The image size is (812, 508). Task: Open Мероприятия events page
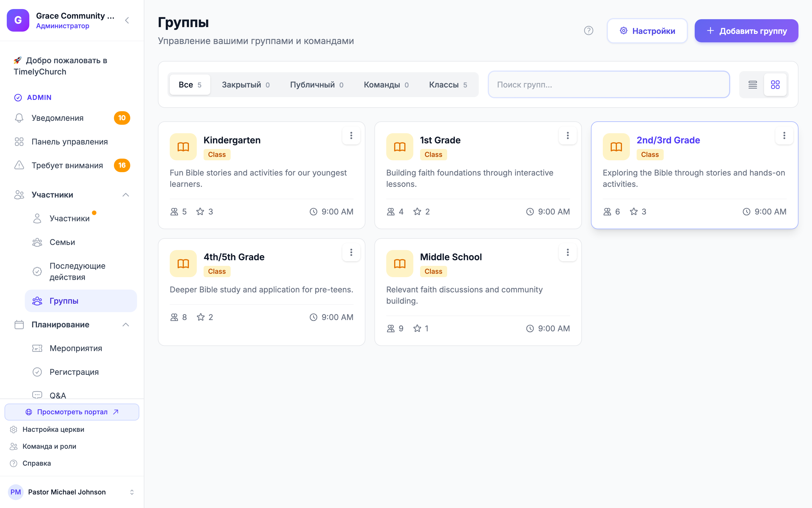tap(81, 349)
